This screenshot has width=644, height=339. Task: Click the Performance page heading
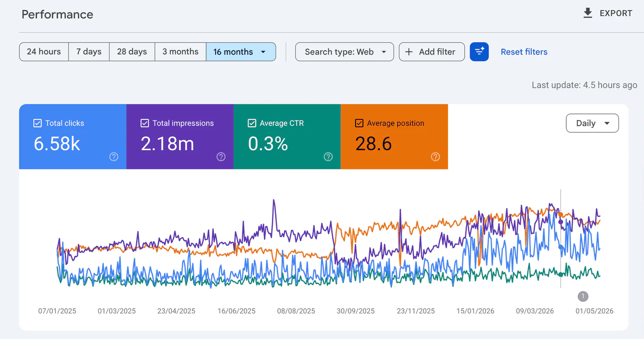tap(57, 14)
